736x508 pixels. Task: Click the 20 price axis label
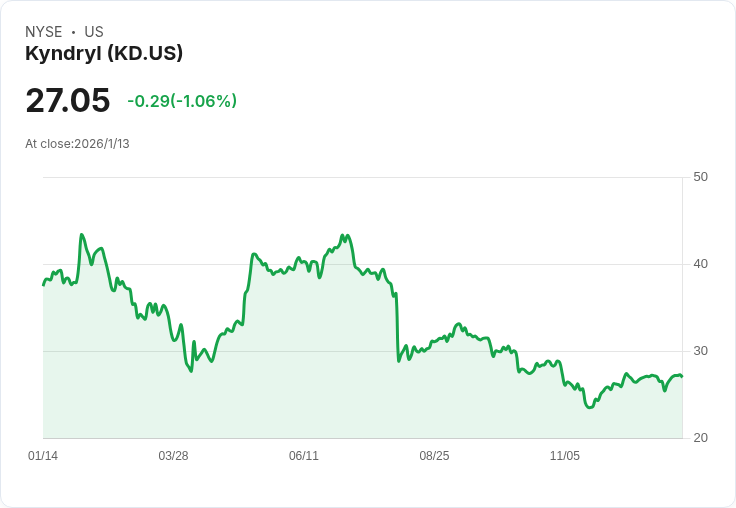pyautogui.click(x=700, y=438)
